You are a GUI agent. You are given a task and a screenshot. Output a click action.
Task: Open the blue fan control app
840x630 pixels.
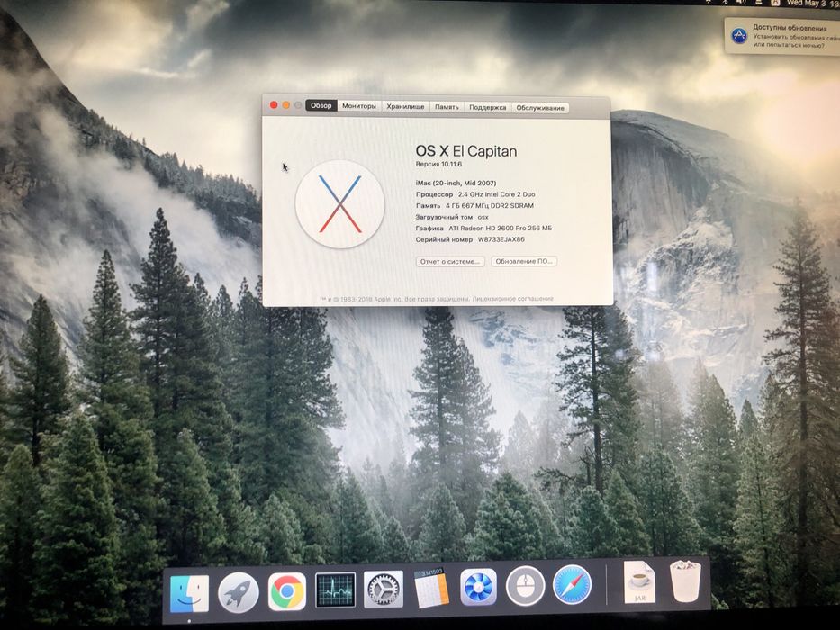point(478,587)
